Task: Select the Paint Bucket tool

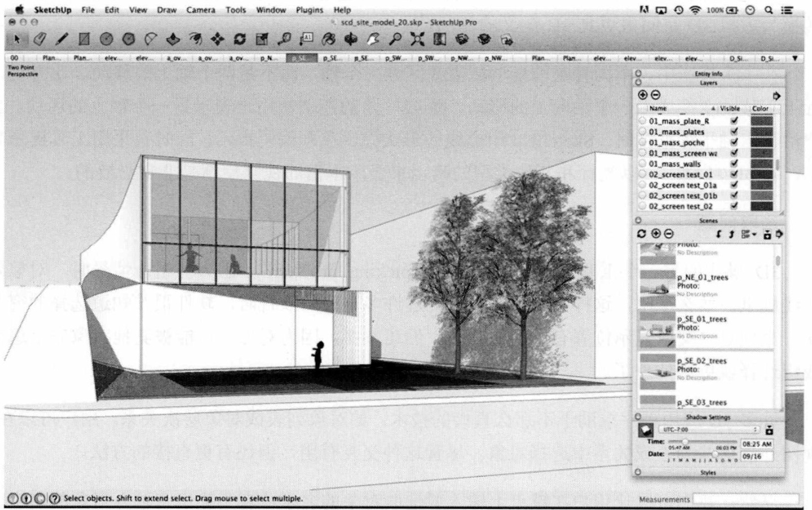Action: point(329,39)
